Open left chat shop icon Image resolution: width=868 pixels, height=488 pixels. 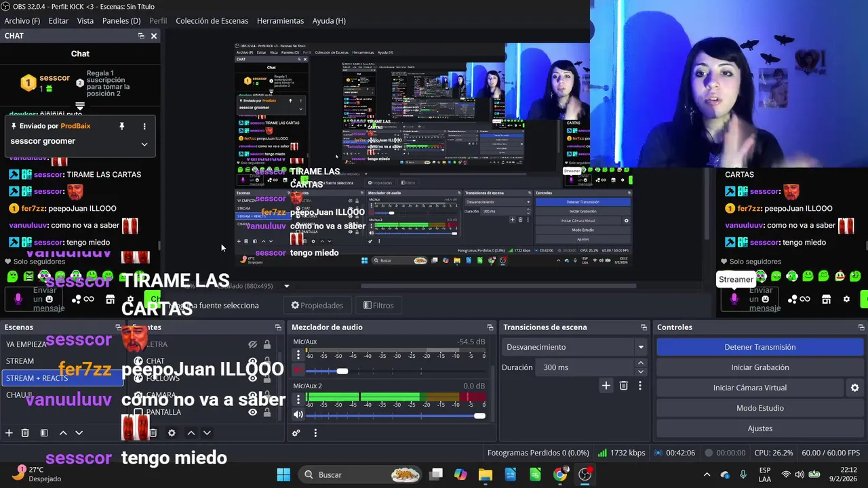pos(111,299)
